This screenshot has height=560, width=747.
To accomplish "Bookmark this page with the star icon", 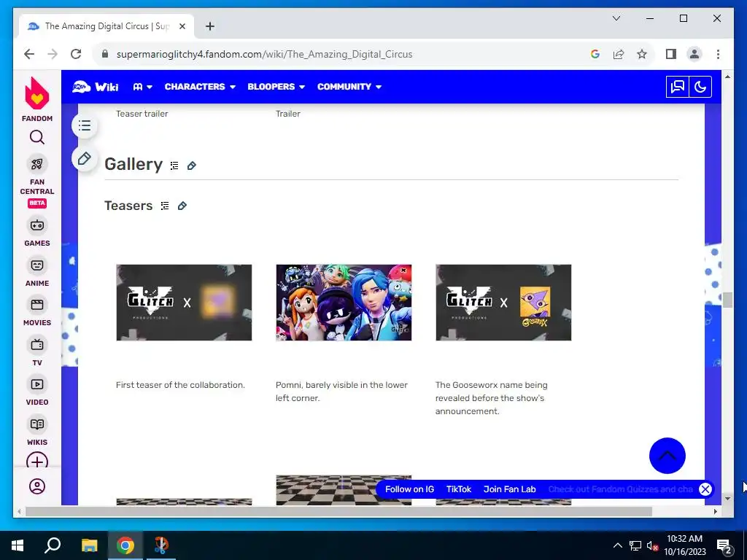I will (642, 54).
